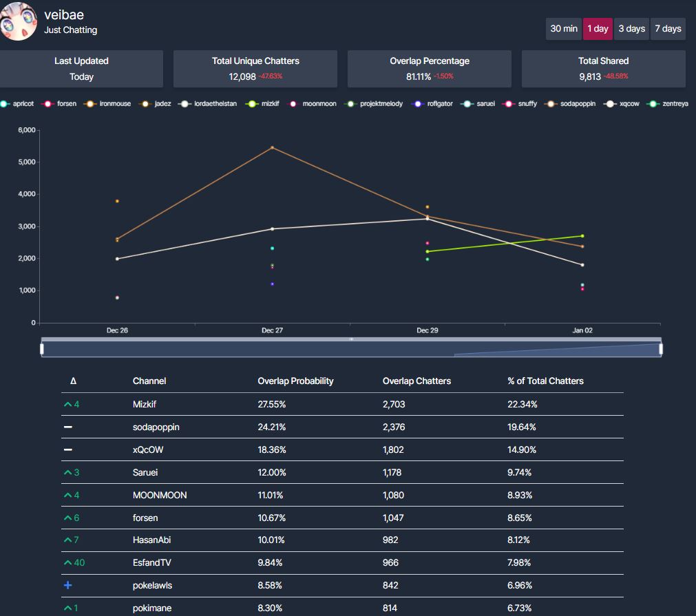Click the no-change dash icon for xQcOW
Screen dimensions: 696x616
68,449
